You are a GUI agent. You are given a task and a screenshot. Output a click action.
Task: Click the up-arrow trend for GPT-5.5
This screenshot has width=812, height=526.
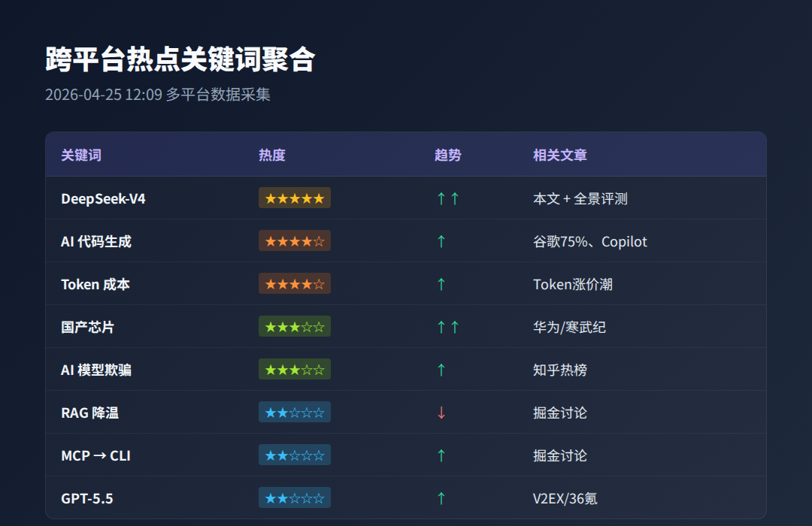point(441,498)
